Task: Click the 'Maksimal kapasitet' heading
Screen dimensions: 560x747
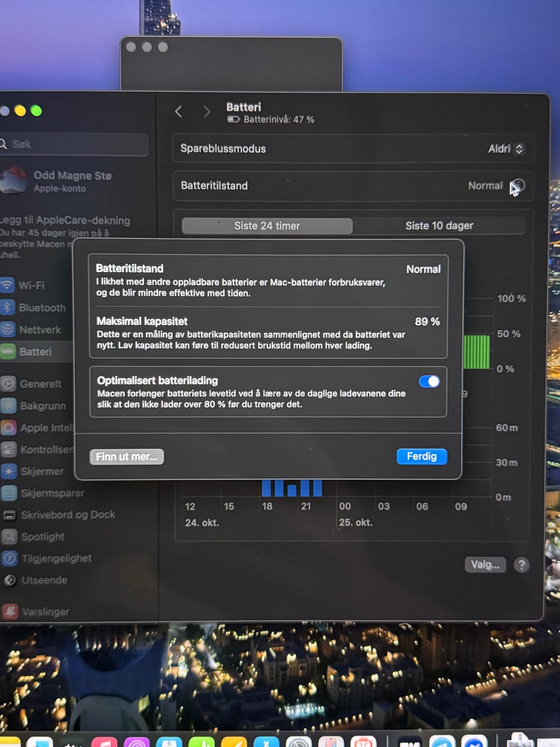Action: tap(142, 321)
